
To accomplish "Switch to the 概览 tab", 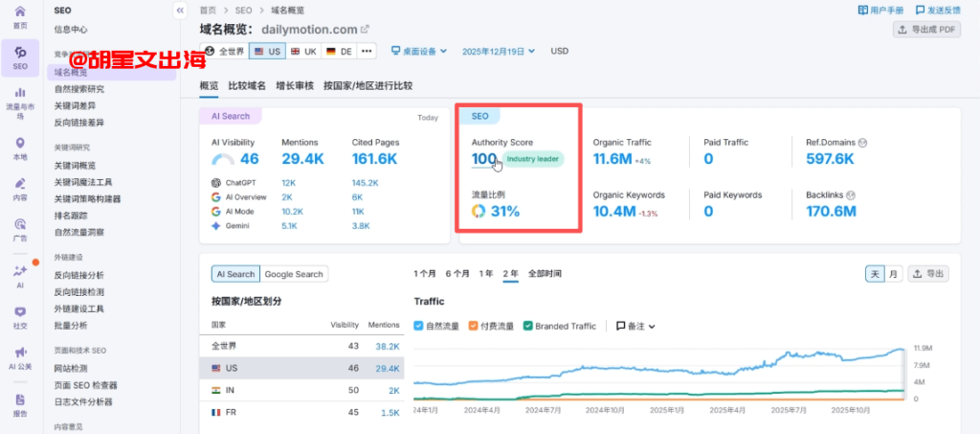I will point(209,85).
